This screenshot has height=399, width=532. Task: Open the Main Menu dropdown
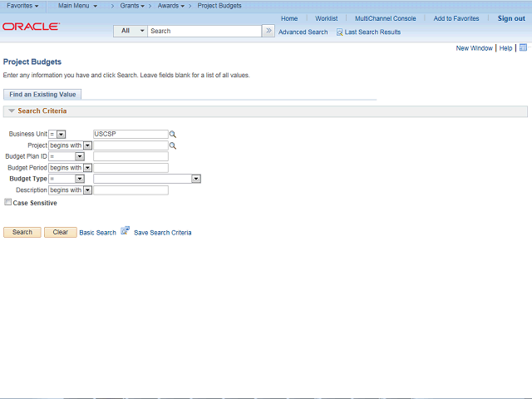pos(77,6)
